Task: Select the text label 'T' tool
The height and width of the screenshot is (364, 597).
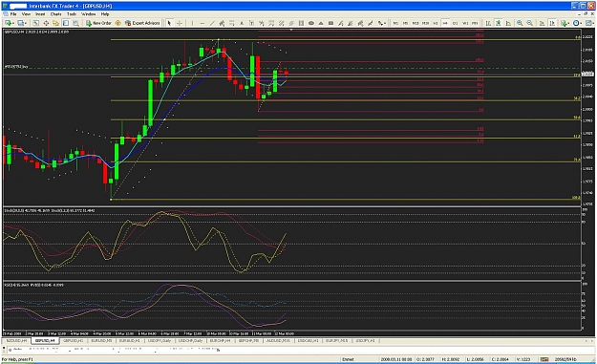Action: pos(251,23)
